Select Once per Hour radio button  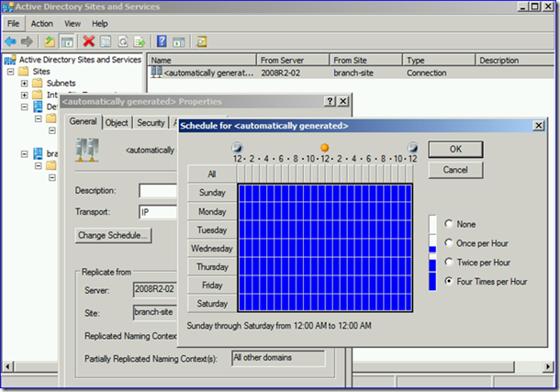(449, 242)
